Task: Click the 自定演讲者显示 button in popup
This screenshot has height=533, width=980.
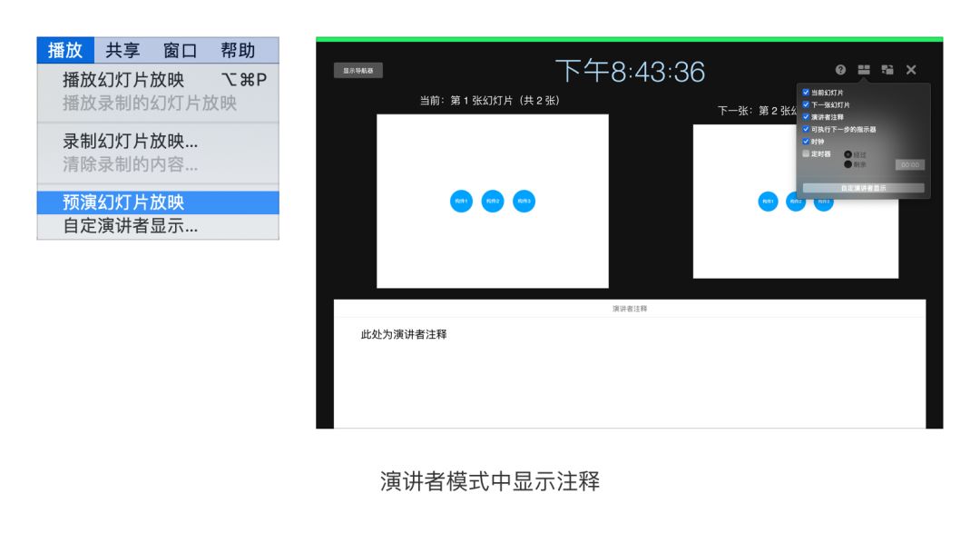Action: tap(863, 188)
